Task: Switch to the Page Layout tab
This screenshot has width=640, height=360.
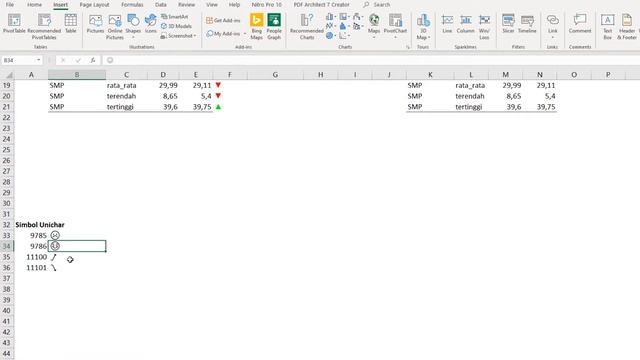Action: pyautogui.click(x=94, y=4)
